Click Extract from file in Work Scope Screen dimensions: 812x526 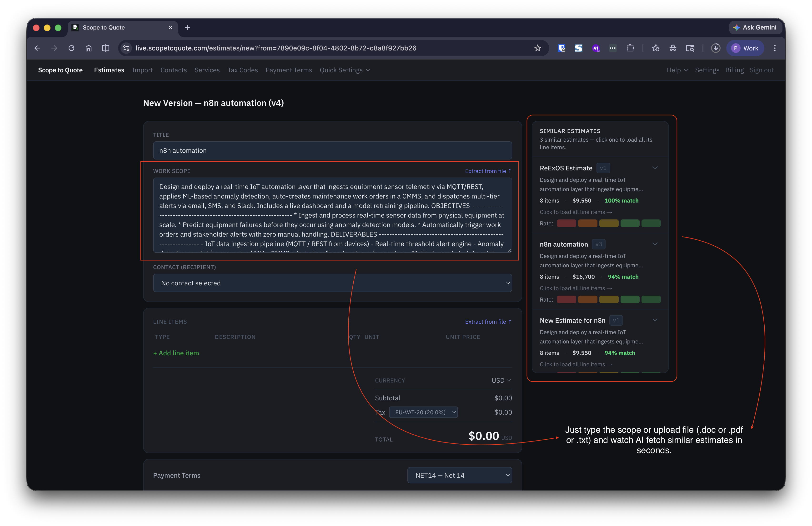click(488, 171)
